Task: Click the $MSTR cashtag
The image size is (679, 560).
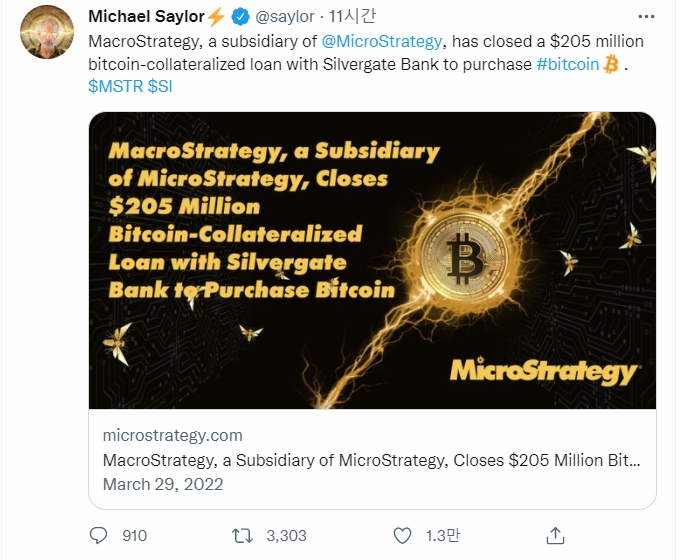Action: [x=116, y=86]
